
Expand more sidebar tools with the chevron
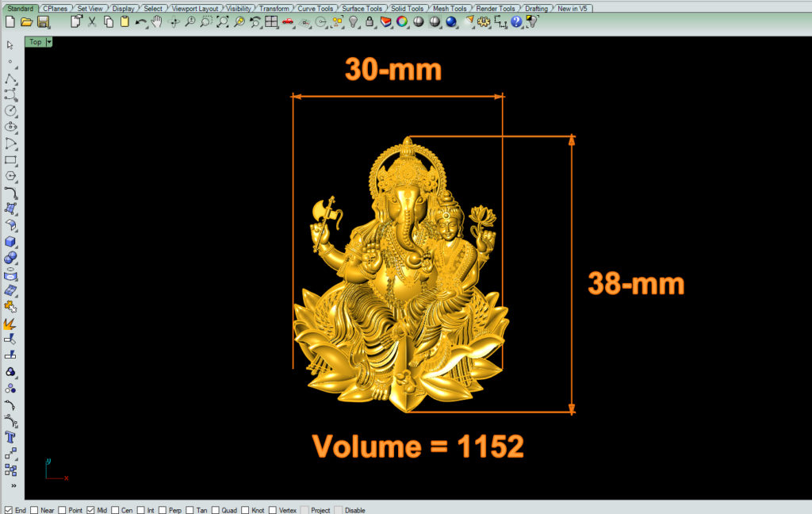pos(13,486)
